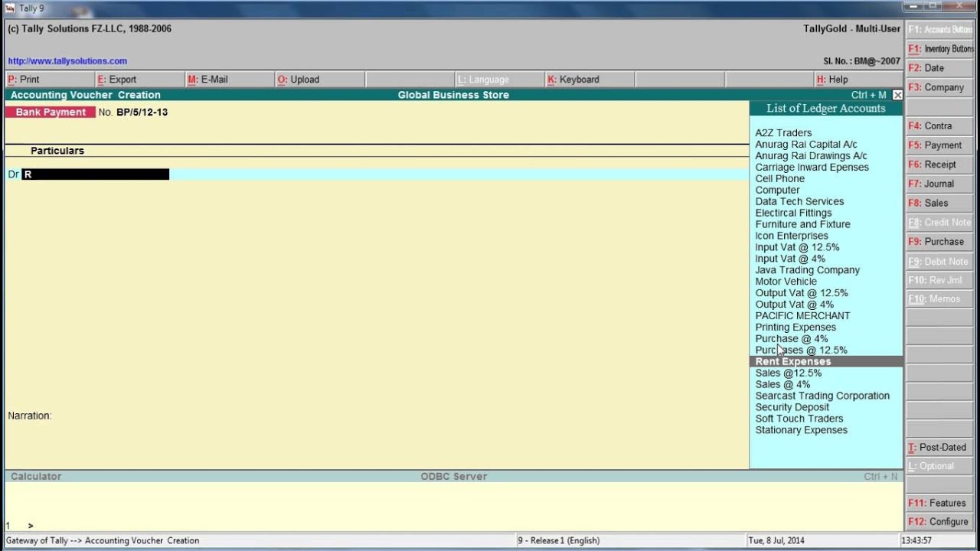
Task: Select Input Vat @ 4% ledger
Action: tap(790, 259)
